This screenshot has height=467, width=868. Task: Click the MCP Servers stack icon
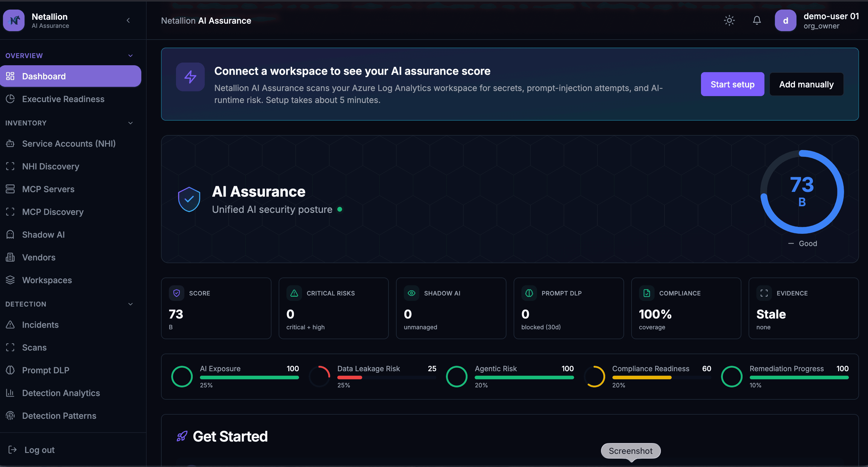pyautogui.click(x=10, y=189)
